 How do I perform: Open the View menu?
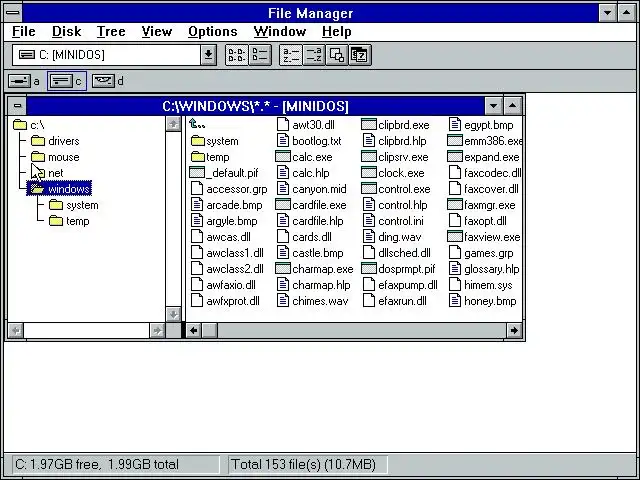(157, 31)
